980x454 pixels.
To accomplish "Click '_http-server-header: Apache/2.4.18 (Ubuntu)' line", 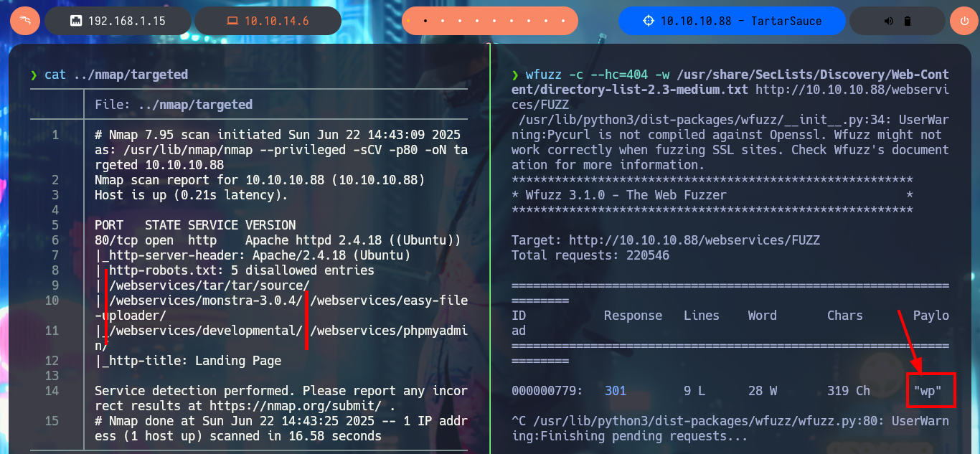I will point(253,255).
